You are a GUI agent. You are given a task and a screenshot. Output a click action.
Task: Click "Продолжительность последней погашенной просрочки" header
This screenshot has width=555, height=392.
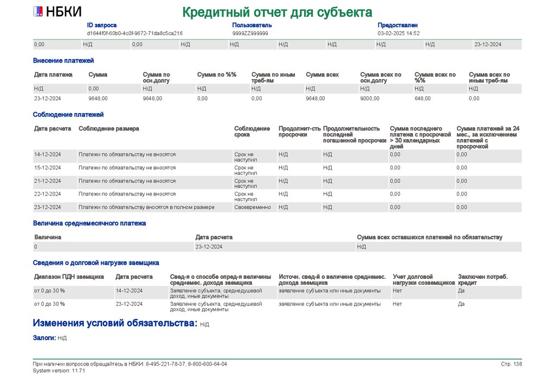coord(354,134)
